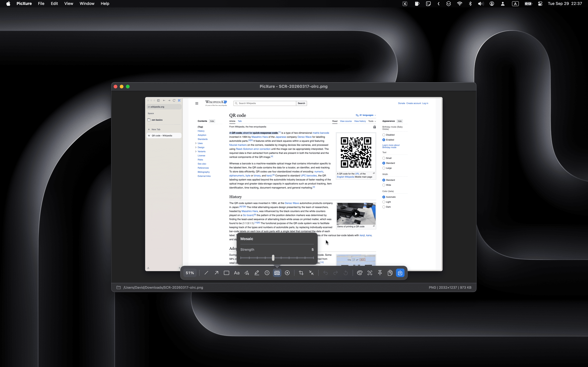Select the rectangle shape tool
The height and width of the screenshot is (367, 588).
tap(226, 273)
